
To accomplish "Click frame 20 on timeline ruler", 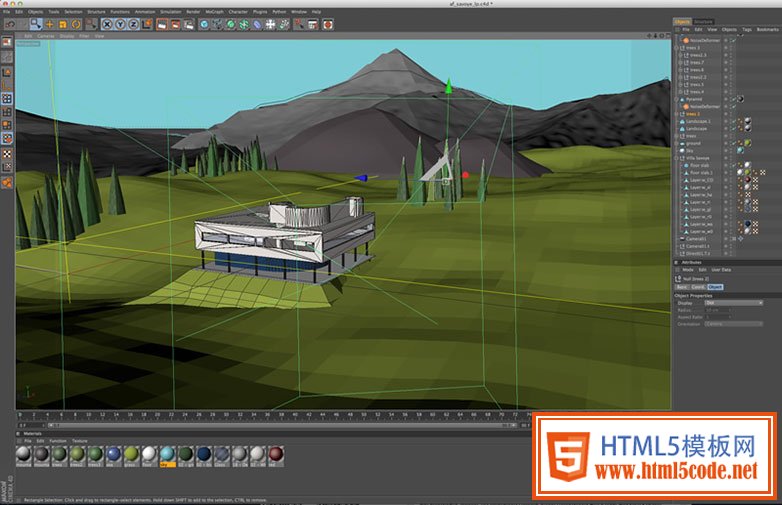I will (157, 414).
